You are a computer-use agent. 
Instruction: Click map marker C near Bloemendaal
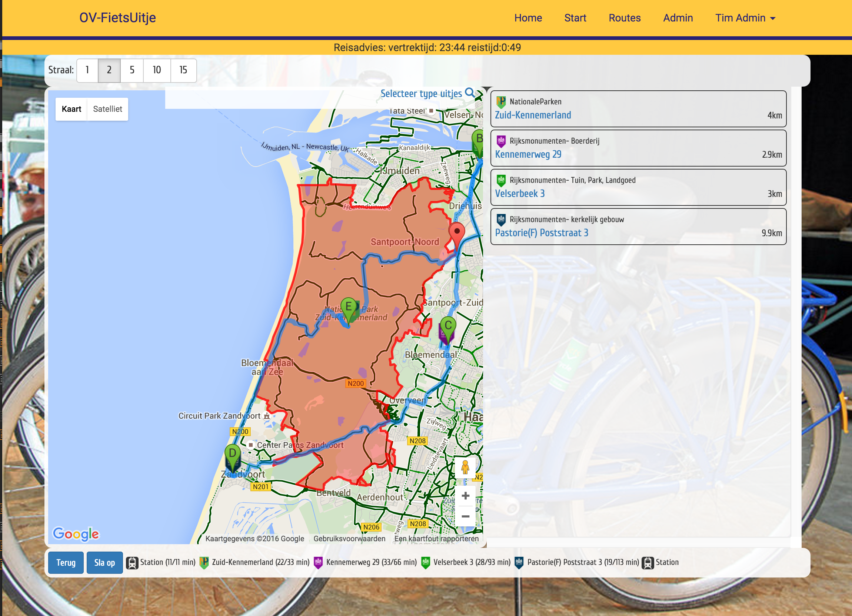click(x=448, y=329)
